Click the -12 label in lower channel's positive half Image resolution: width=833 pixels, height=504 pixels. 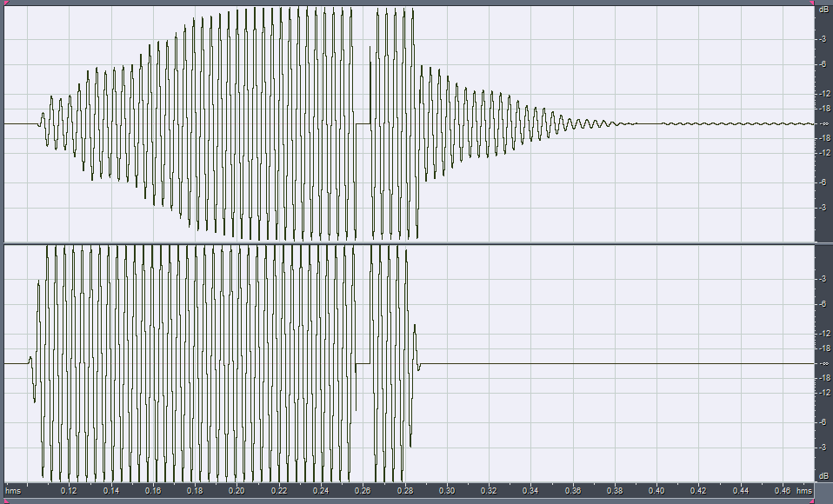(x=824, y=334)
